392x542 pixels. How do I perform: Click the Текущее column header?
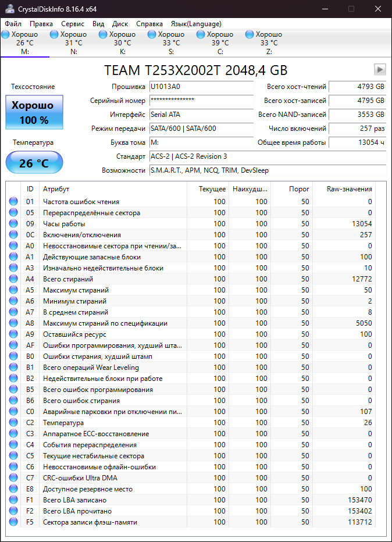tap(208, 189)
